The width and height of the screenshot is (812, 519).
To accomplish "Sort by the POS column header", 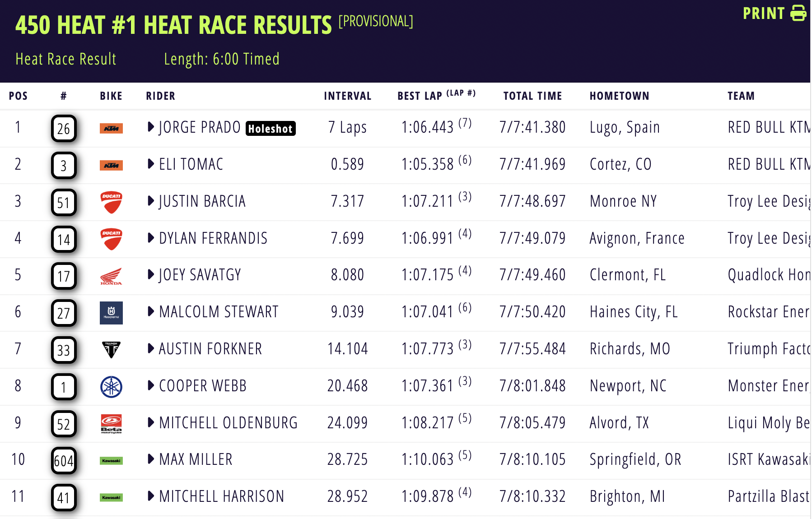I will coord(18,96).
